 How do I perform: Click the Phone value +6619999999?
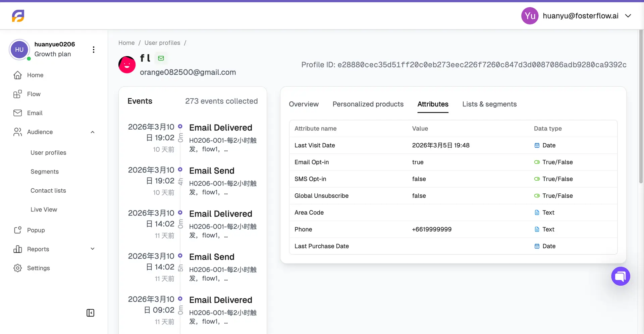pyautogui.click(x=432, y=229)
